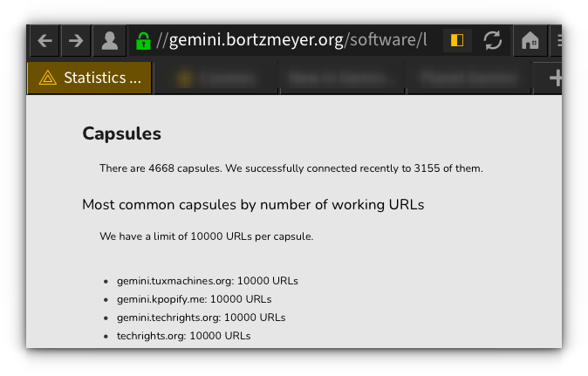
Task: Click the techrights.org: 10000 URLs entry
Action: click(x=183, y=336)
